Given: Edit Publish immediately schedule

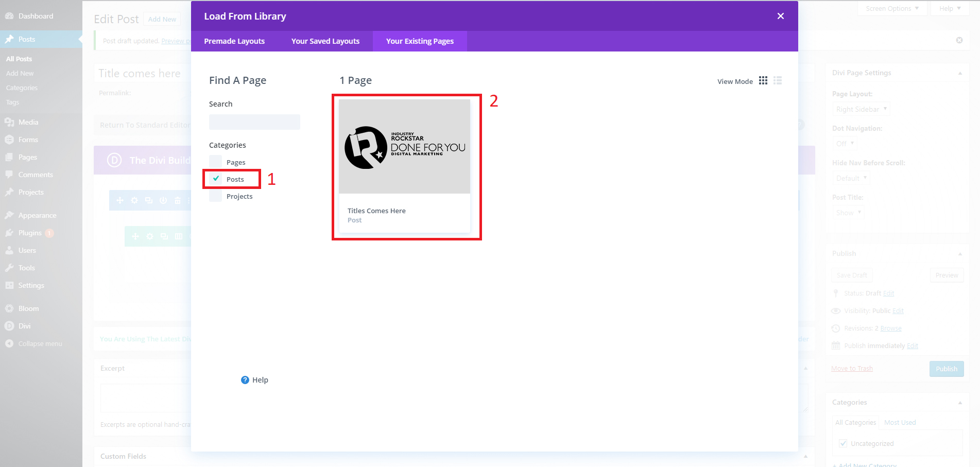Looking at the screenshot, I should click(x=913, y=346).
